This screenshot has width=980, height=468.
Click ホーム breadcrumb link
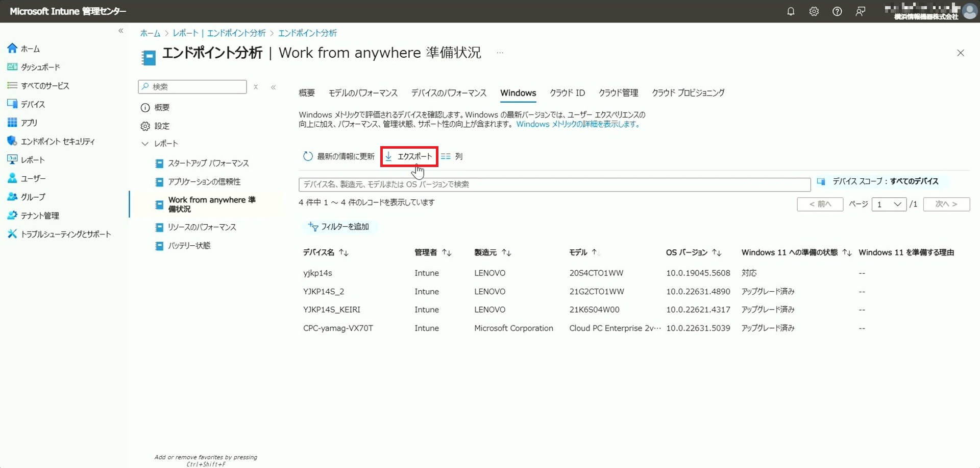tap(150, 33)
